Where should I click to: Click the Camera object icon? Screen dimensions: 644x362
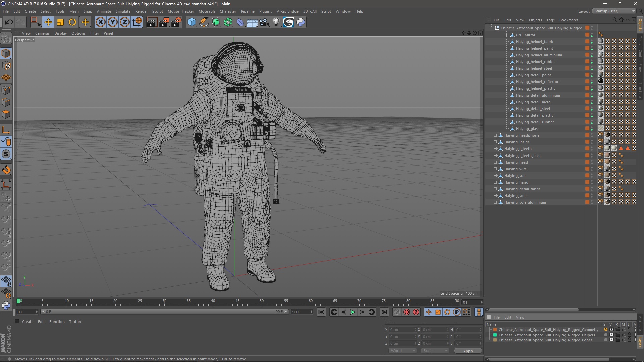264,22
